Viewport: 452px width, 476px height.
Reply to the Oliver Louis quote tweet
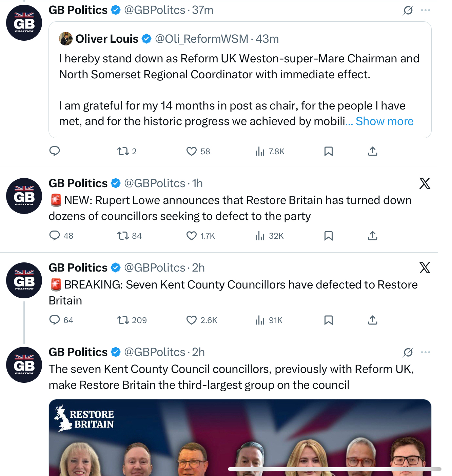tap(55, 151)
